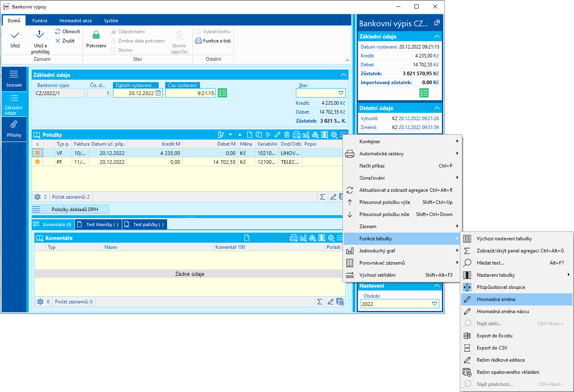Screen dimensions: 574x392
Task: Switch to the Funkce ribbon tab
Action: (x=40, y=21)
